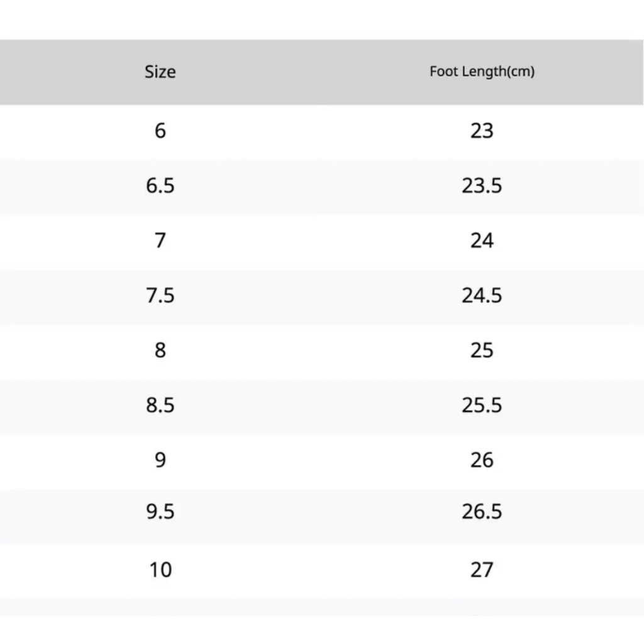Viewport: 644px width, 644px height.
Task: Choose the size 7.5 entry
Action: pos(160,296)
